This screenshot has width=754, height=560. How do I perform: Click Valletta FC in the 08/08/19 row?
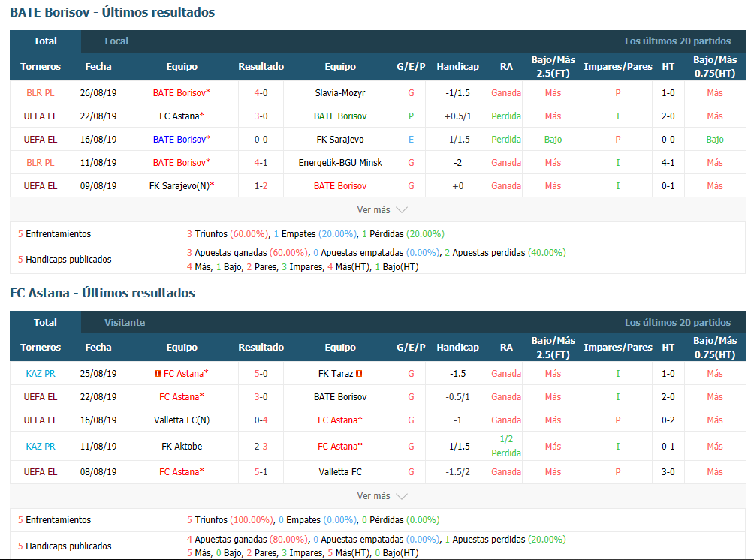pos(340,472)
